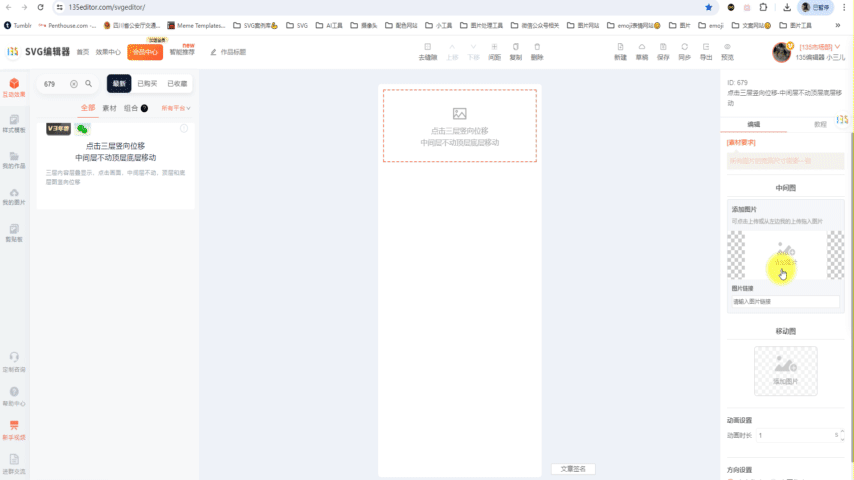The height and width of the screenshot is (480, 854).
Task: Switch to the 素材 category tab
Action: coord(109,108)
